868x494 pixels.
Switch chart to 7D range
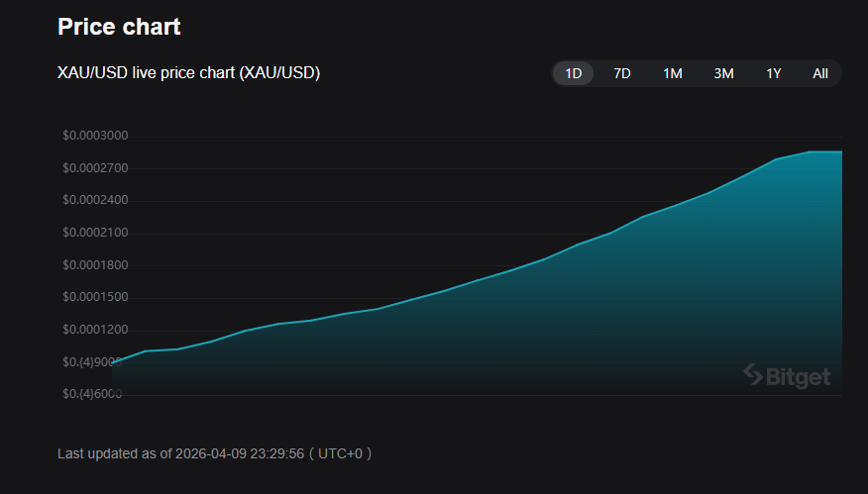(622, 73)
